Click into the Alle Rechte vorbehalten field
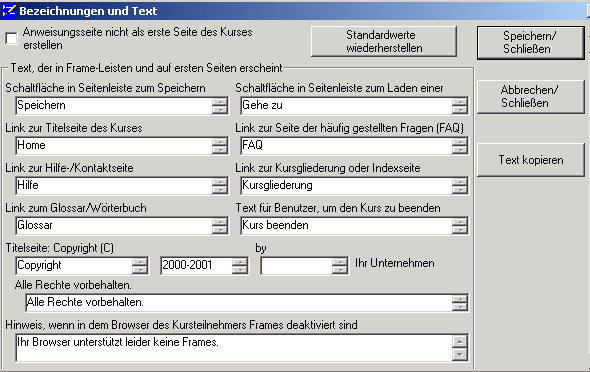This screenshot has width=590, height=372. point(239,303)
